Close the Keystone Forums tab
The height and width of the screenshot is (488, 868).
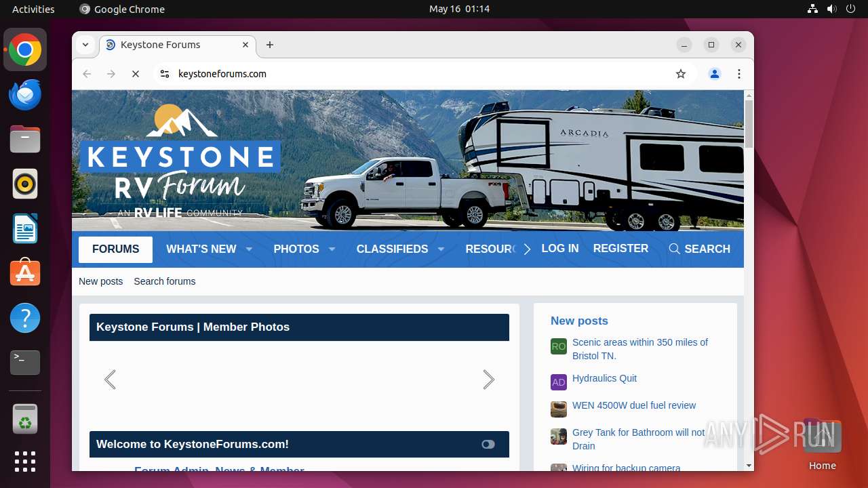point(246,45)
